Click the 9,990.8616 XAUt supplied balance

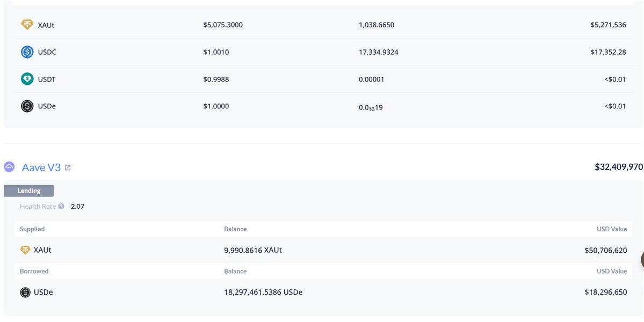pyautogui.click(x=253, y=250)
